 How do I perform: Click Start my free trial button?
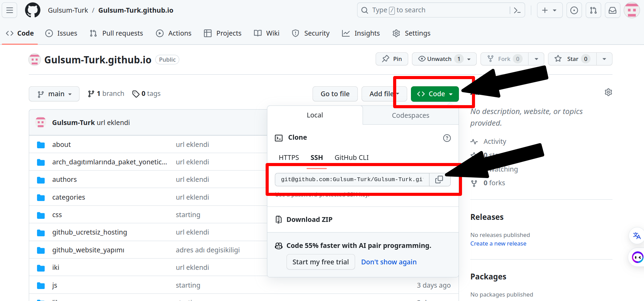(x=320, y=262)
